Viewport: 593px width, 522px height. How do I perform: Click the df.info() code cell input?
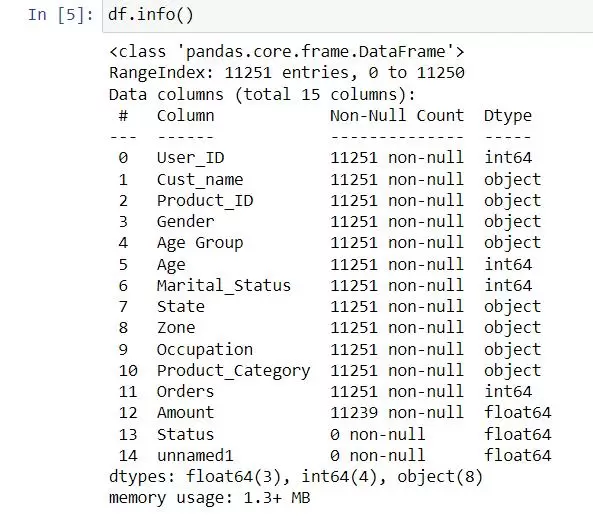(348, 16)
